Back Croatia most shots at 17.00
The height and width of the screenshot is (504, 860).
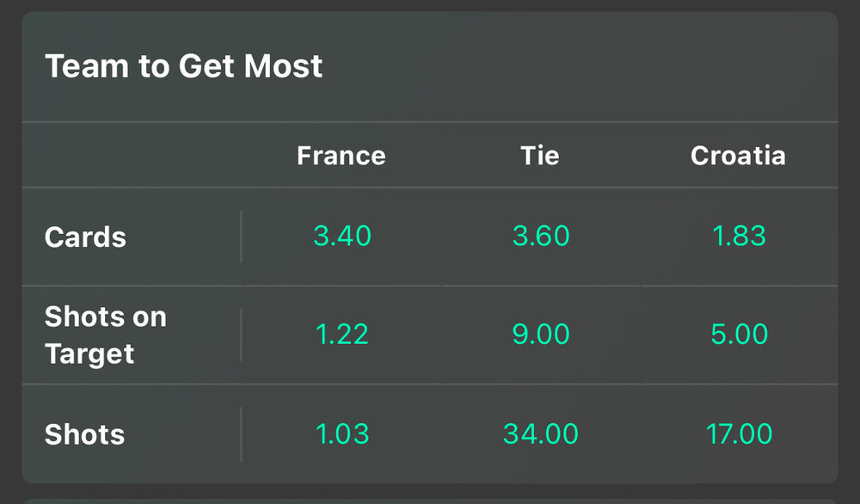[739, 434]
